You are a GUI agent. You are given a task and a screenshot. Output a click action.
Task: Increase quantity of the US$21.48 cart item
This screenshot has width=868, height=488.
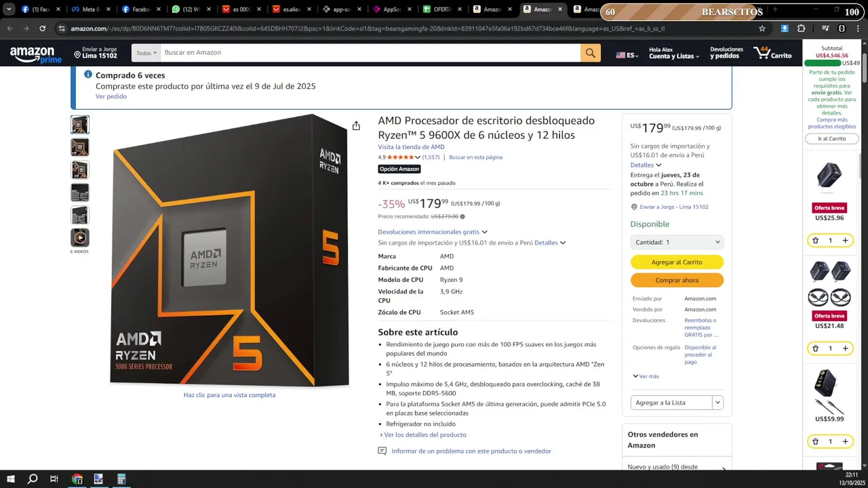(845, 348)
